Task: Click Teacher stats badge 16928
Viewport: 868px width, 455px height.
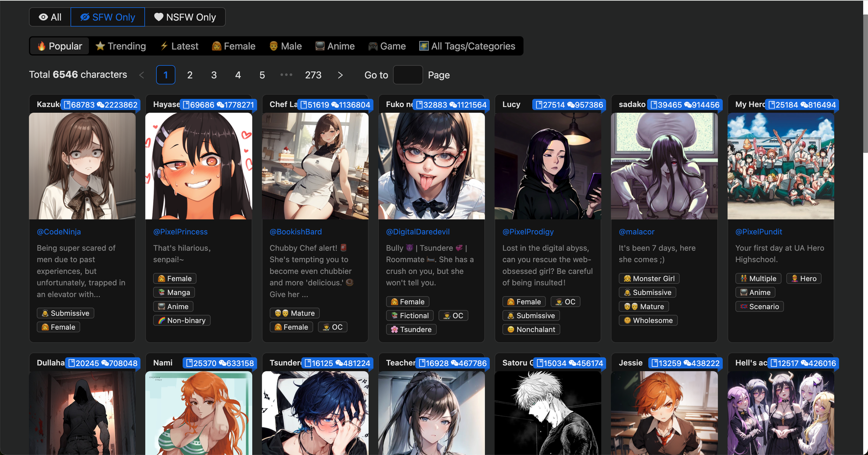Action: tap(453, 363)
